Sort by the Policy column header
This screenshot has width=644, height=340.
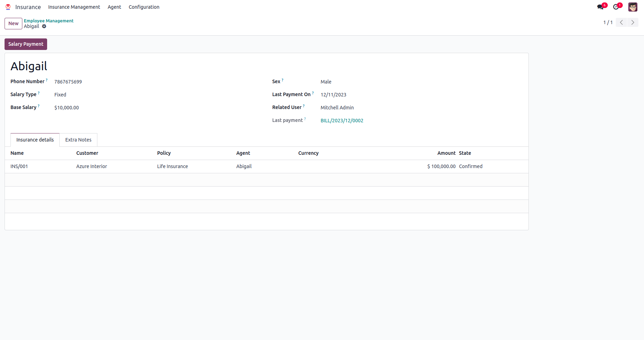[x=164, y=153]
